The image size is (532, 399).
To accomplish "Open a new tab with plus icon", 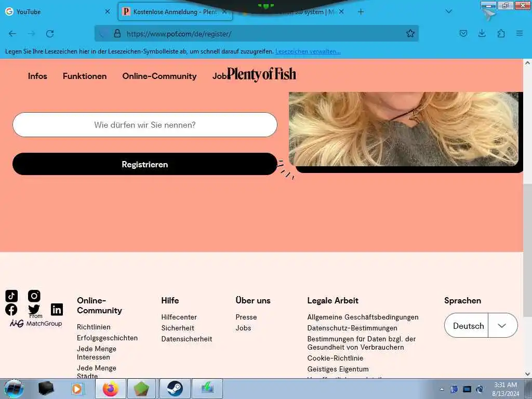I will [361, 12].
